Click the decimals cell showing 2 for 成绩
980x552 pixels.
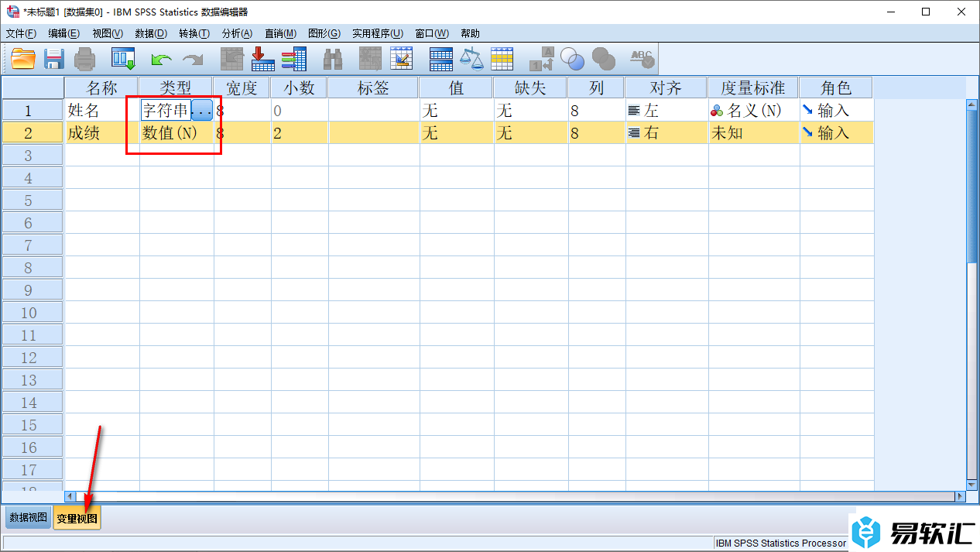tap(300, 133)
